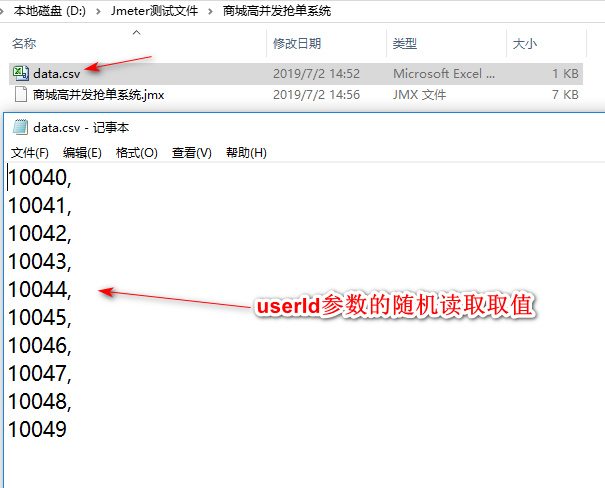Place cursor on line 10045 in Notepad

pyautogui.click(x=40, y=317)
